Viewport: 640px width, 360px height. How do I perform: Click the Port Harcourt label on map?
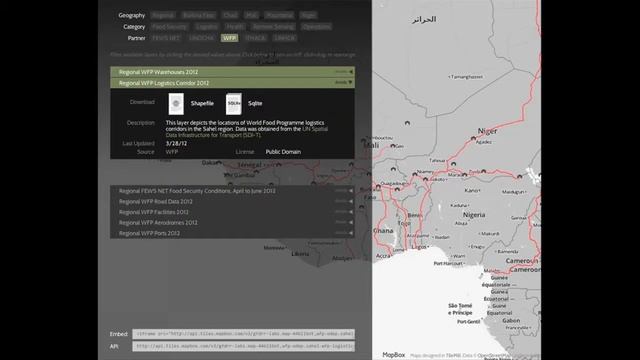click(448, 264)
